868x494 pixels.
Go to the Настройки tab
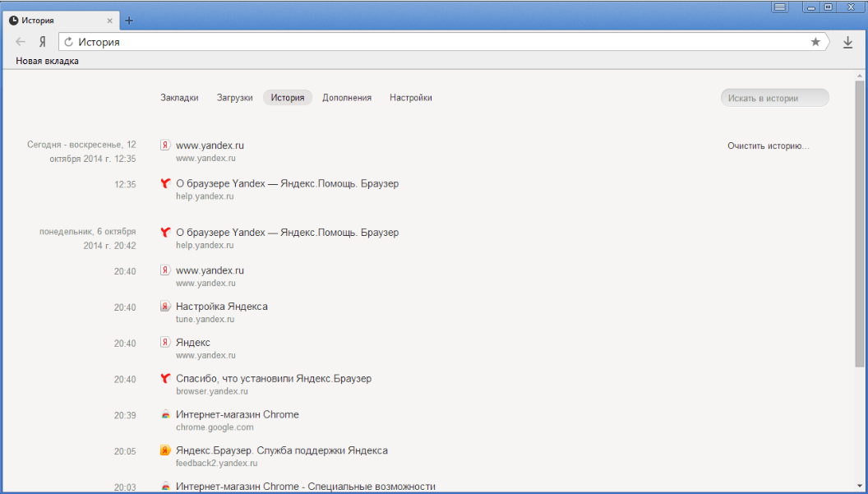click(410, 98)
